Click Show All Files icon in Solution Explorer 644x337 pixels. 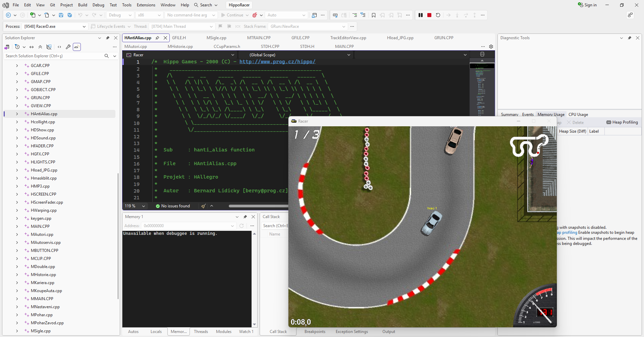[x=49, y=47]
